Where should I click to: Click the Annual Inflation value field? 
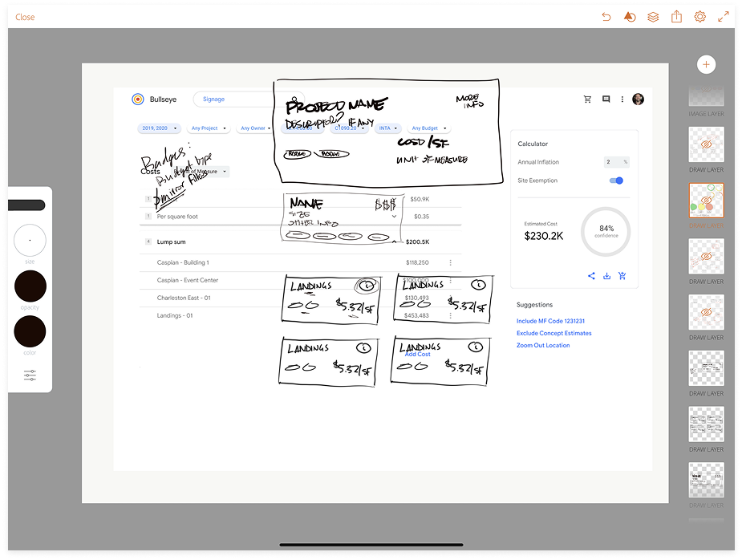(617, 162)
